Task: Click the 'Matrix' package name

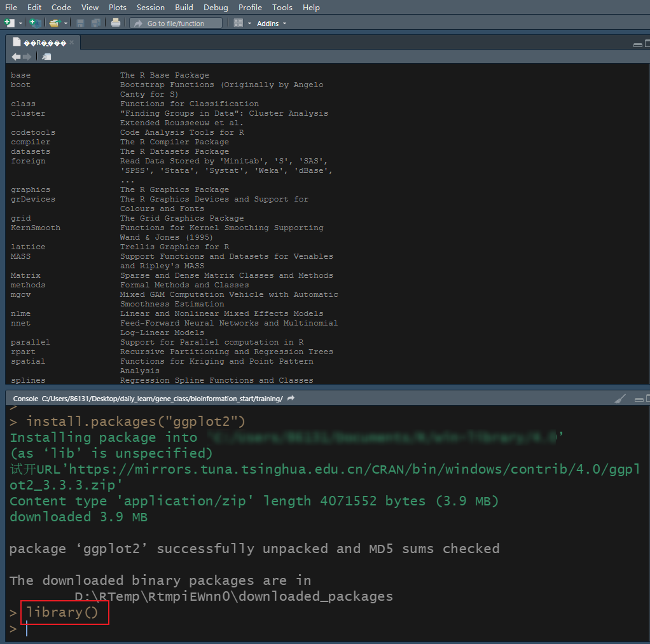Action: coord(25,275)
